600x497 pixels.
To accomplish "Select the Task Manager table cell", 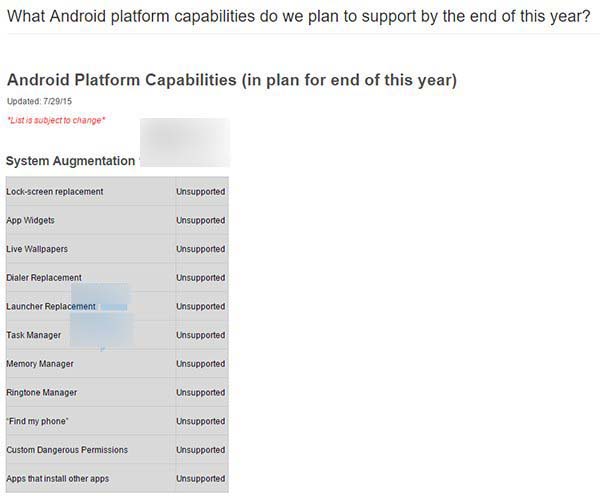I will [34, 335].
